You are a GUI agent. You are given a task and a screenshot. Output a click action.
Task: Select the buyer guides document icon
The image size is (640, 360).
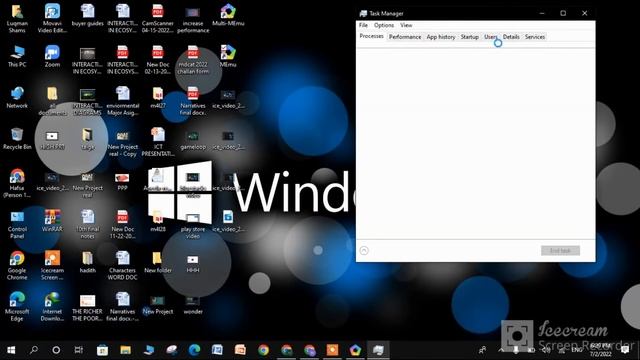[87, 16]
